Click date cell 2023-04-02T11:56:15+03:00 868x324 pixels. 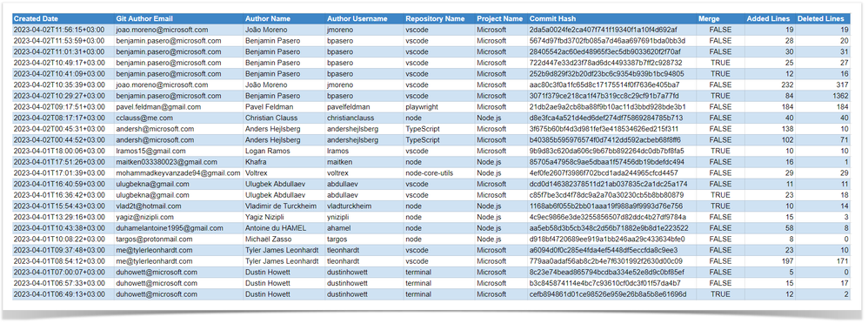[58, 30]
